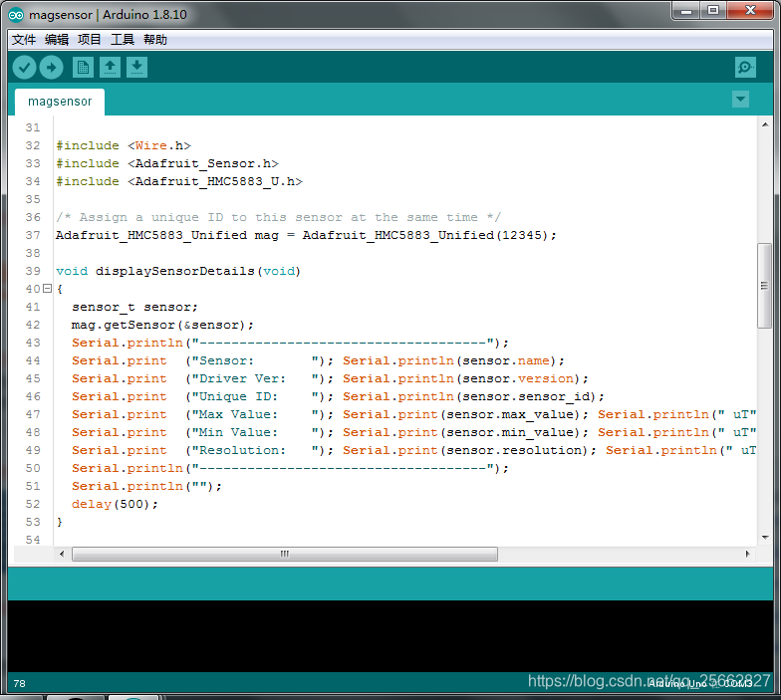Click line number 54 in the gutter
The width and height of the screenshot is (781, 700).
pos(33,540)
